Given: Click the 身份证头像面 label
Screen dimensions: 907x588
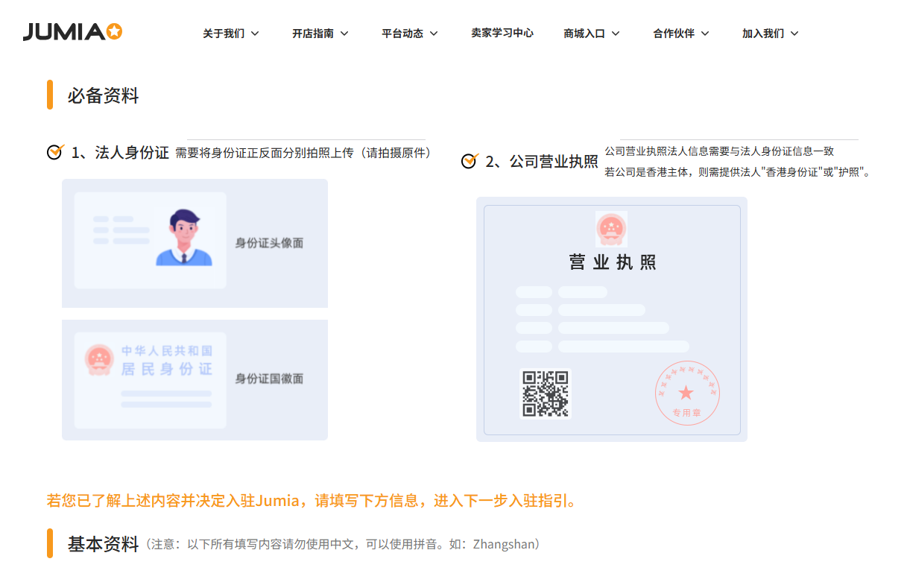Looking at the screenshot, I should point(270,243).
